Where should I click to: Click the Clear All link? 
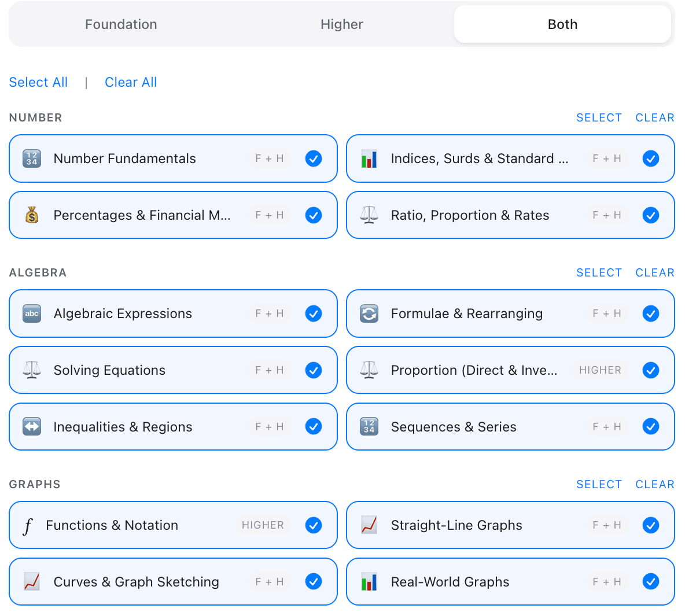point(131,82)
